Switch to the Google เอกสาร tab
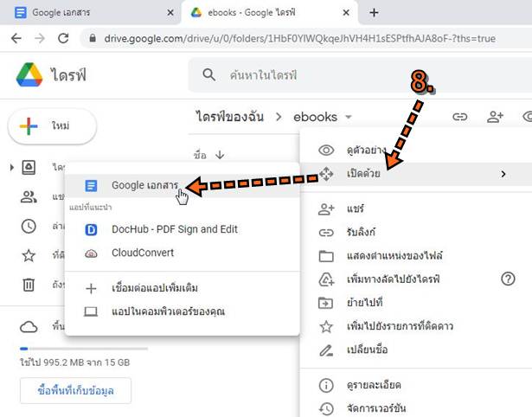532x417 pixels. [90, 13]
